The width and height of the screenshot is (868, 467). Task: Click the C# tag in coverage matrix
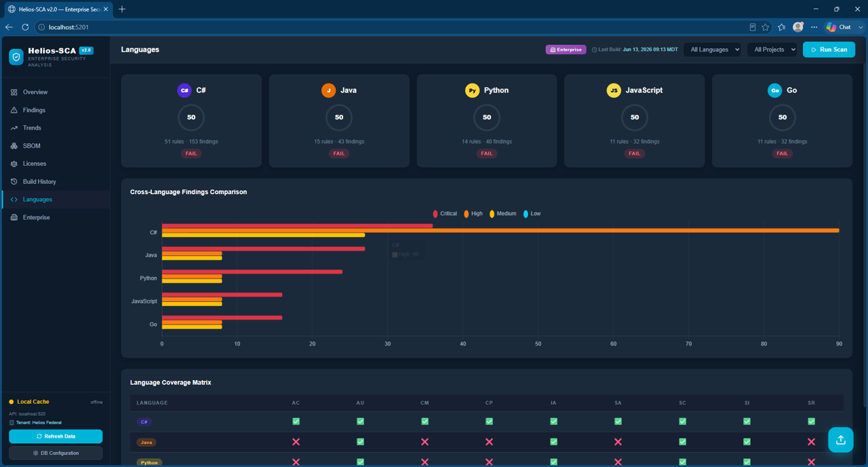(x=144, y=422)
